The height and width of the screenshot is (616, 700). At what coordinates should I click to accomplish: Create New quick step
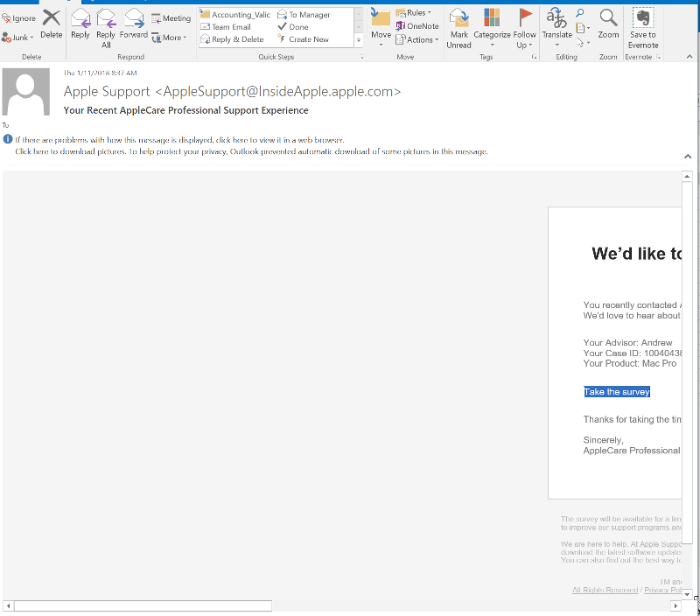click(x=303, y=39)
